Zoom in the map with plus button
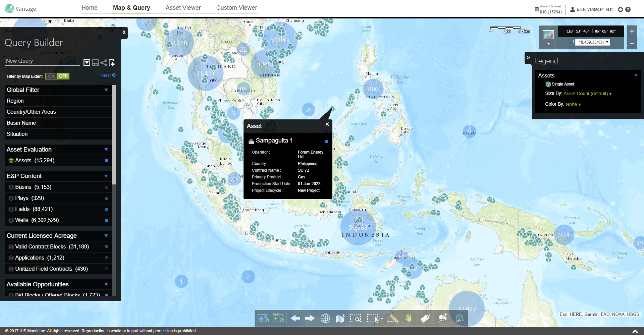The width and height of the screenshot is (644, 335). coord(632,31)
